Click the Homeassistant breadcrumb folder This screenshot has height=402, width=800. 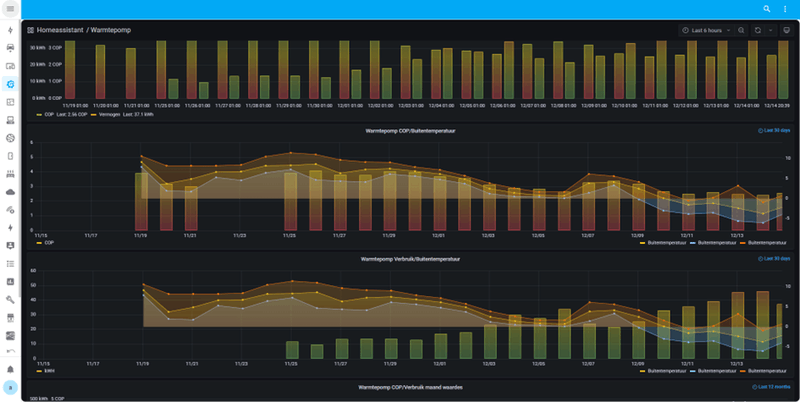click(60, 30)
